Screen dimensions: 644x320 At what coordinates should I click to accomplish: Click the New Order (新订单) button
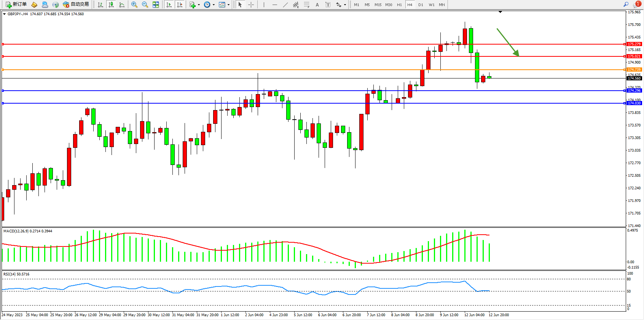click(16, 5)
